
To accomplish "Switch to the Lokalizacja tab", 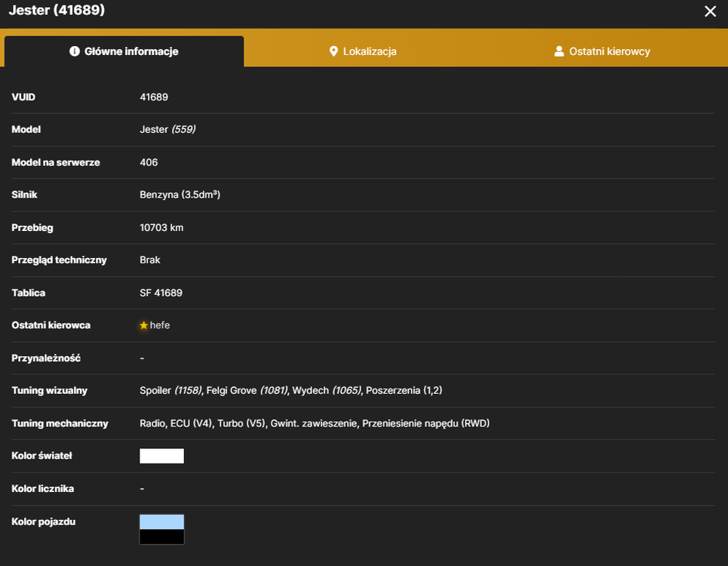I will (x=363, y=51).
